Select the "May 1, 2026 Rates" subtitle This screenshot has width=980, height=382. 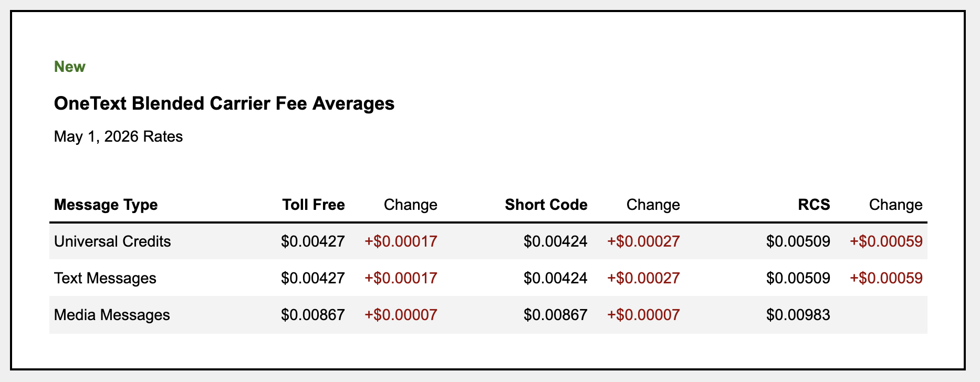pyautogui.click(x=118, y=136)
